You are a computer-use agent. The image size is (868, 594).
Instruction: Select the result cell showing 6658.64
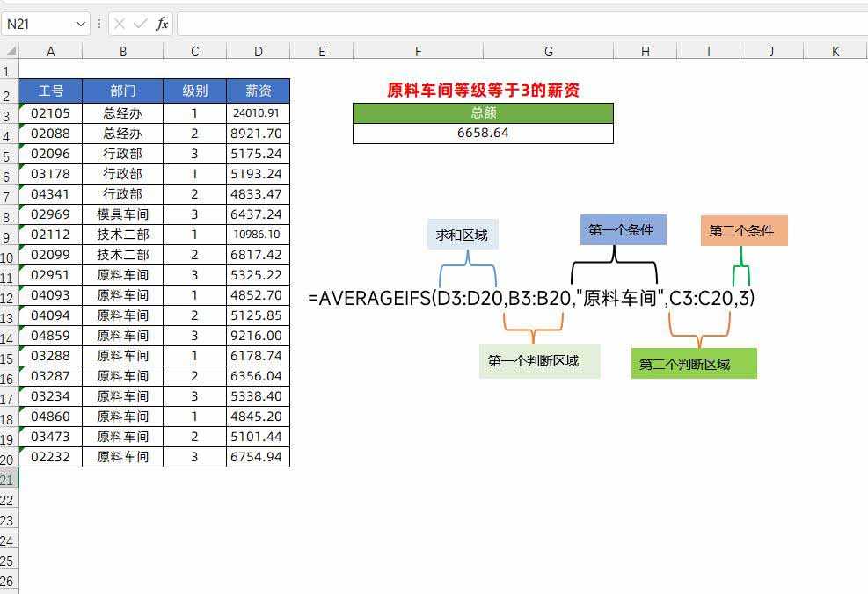click(x=483, y=134)
